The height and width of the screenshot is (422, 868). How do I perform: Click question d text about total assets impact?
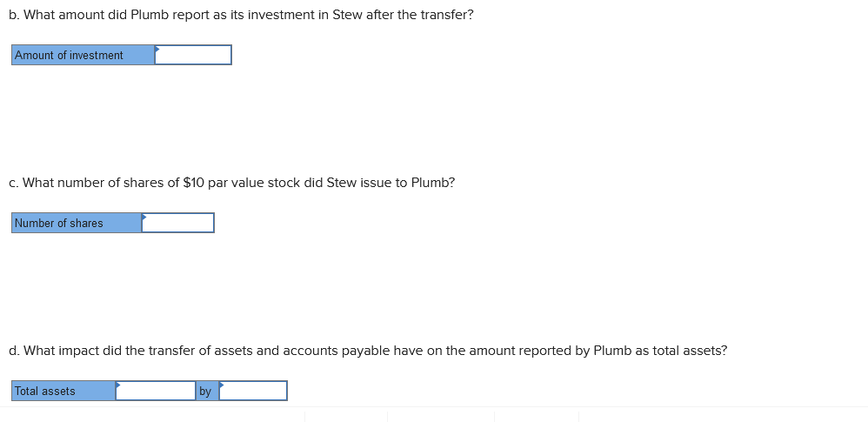pos(368,351)
